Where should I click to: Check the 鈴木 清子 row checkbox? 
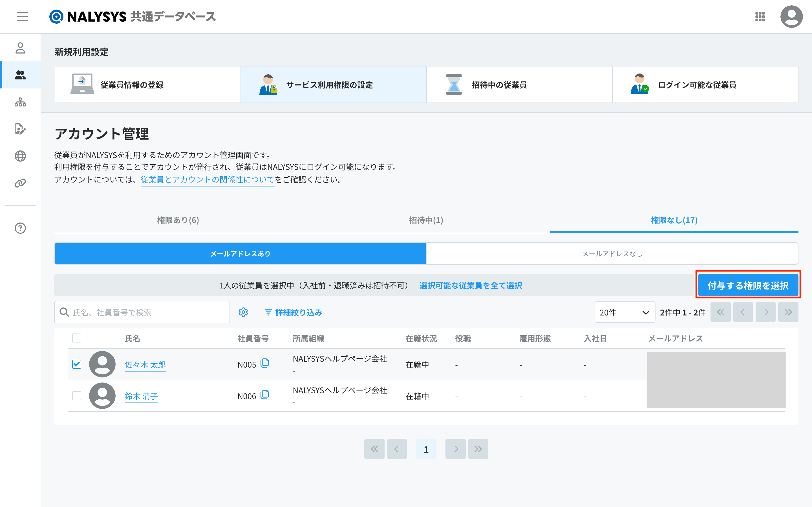click(77, 396)
